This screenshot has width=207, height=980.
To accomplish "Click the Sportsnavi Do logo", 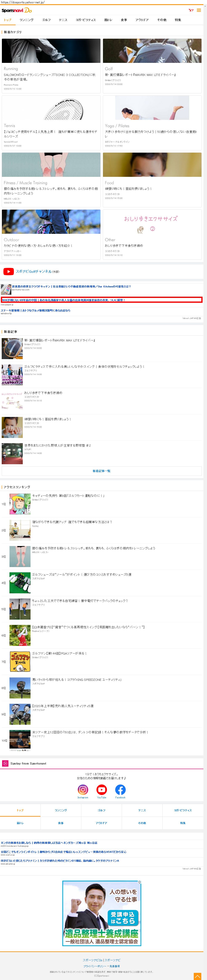I will pos(17,10).
